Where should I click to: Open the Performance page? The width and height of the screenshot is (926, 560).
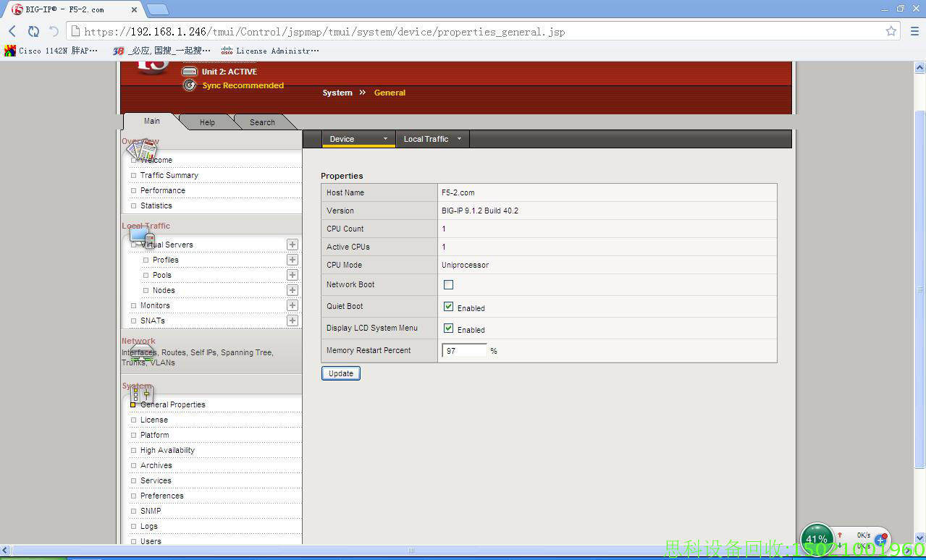pos(163,190)
